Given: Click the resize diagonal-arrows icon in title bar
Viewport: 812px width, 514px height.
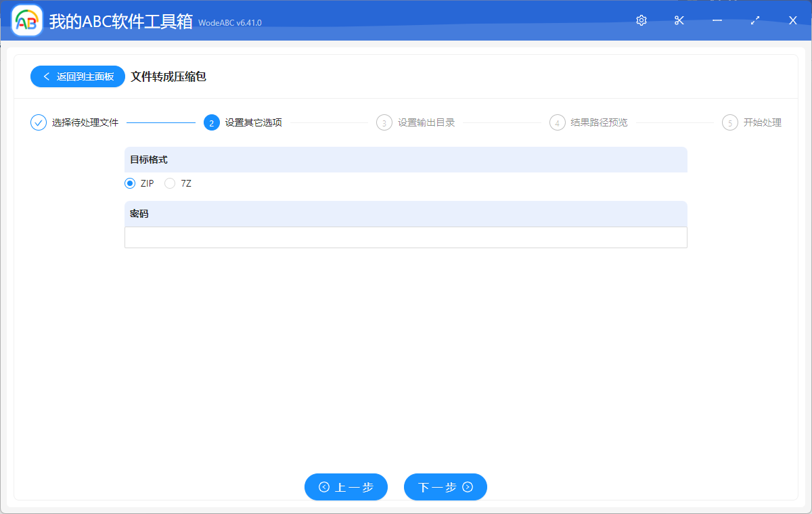Looking at the screenshot, I should (x=754, y=20).
